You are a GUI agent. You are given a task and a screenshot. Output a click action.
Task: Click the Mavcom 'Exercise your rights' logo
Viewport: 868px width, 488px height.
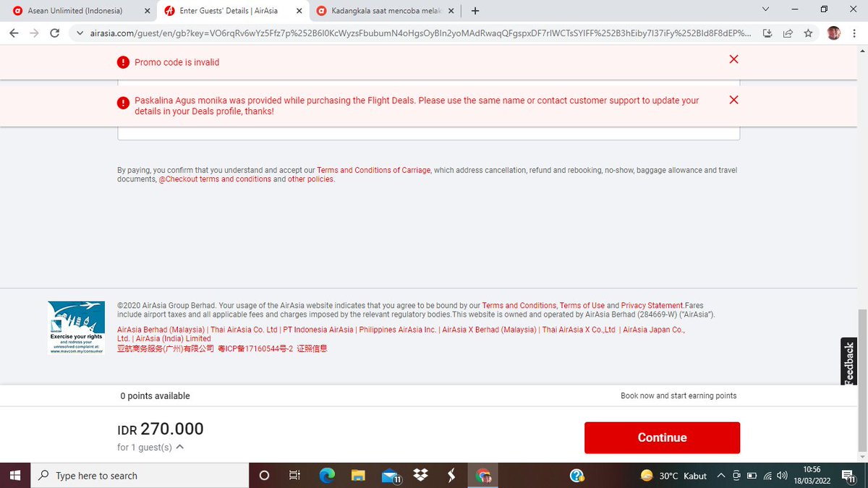pos(77,328)
